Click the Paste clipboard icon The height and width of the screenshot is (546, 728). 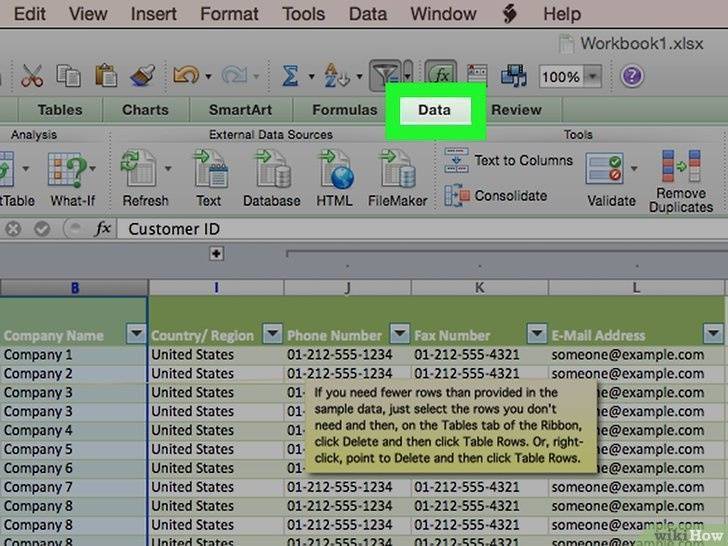[105, 76]
